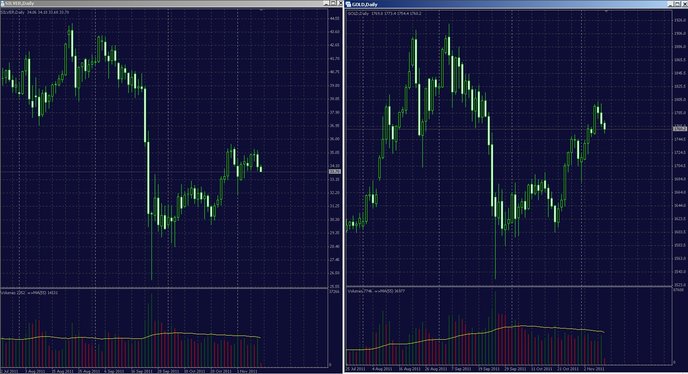Click the 2 Nov 2011 date on GOLD time axis
The image size is (688, 374).
click(x=594, y=369)
